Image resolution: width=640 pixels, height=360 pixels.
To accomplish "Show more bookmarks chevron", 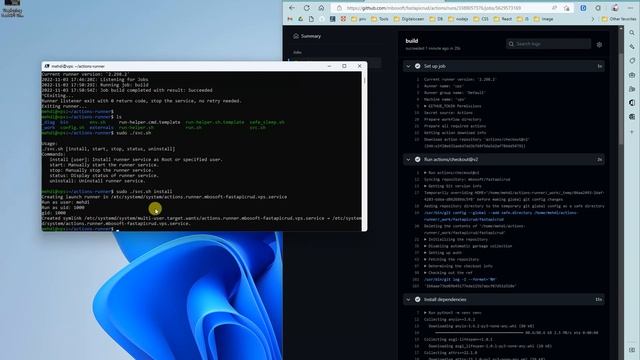I will (x=593, y=19).
